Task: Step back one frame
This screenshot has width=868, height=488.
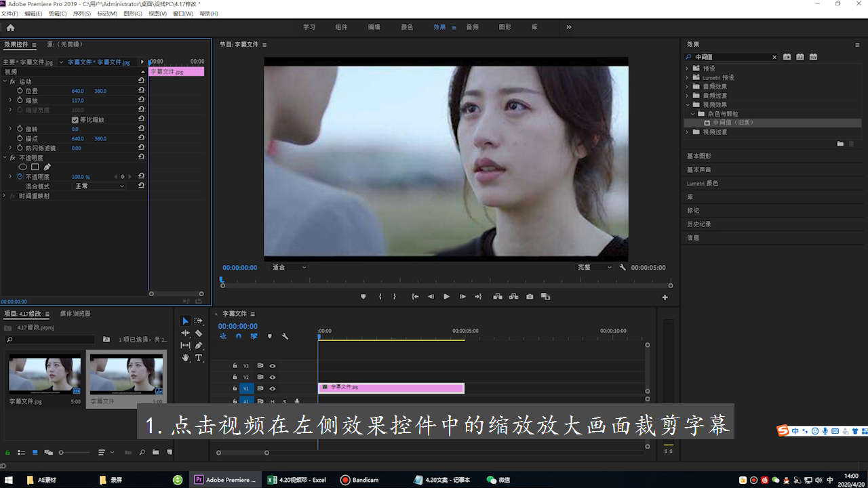Action: pos(431,297)
